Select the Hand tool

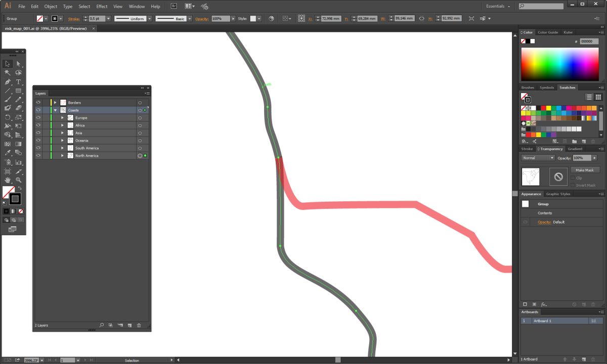point(8,180)
